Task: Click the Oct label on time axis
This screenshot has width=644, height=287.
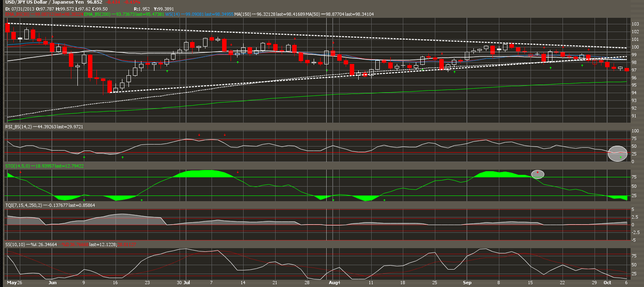Action: [607, 283]
